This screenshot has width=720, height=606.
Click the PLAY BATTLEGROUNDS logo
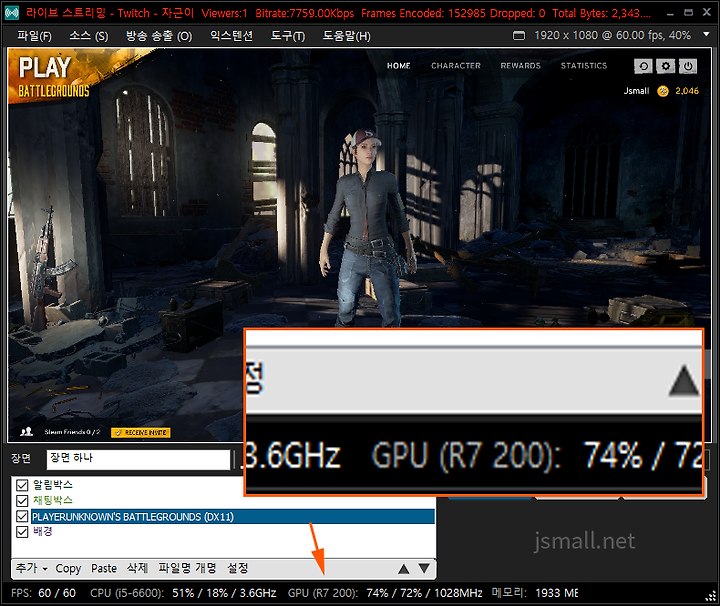pyautogui.click(x=54, y=77)
